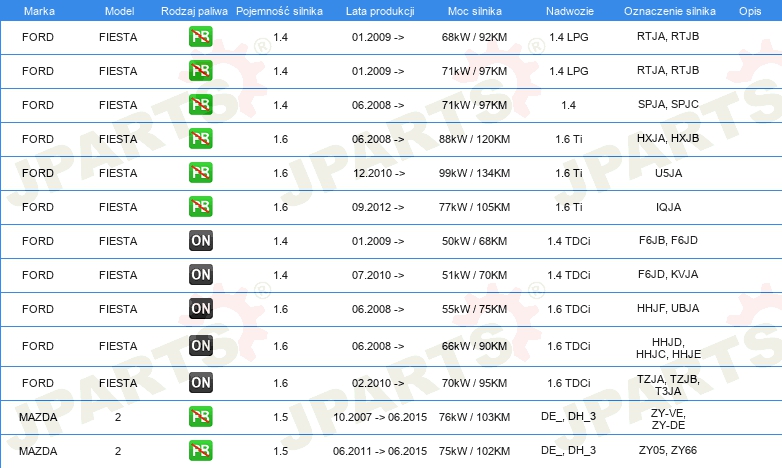
Task: Click engine code IQJA
Action: [668, 207]
